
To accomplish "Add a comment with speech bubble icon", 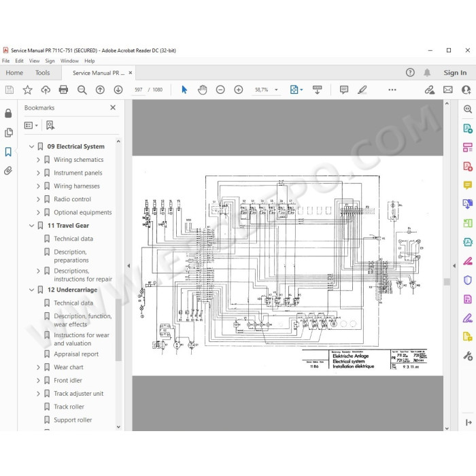I will 344,90.
